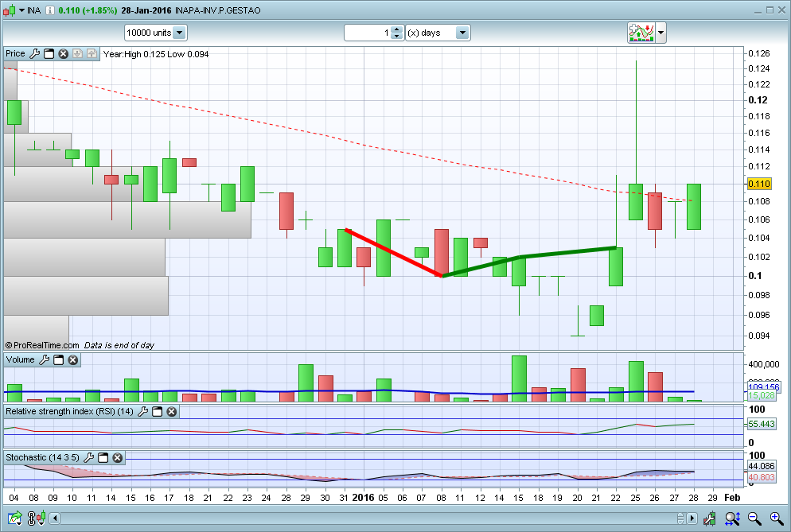Close the Price panel
Image resolution: width=791 pixels, height=532 pixels.
tap(63, 53)
